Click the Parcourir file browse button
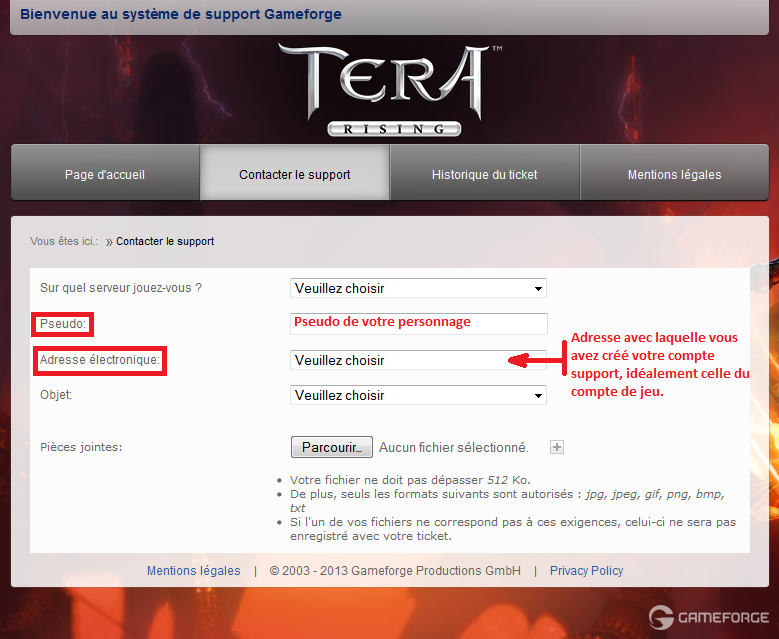Image resolution: width=779 pixels, height=639 pixels. (332, 447)
